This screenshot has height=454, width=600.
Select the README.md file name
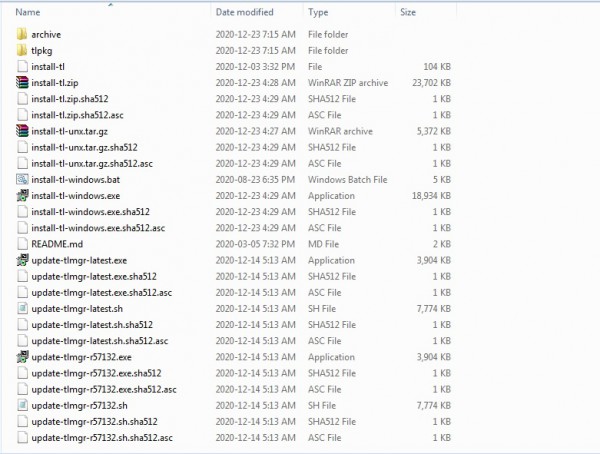click(x=57, y=244)
